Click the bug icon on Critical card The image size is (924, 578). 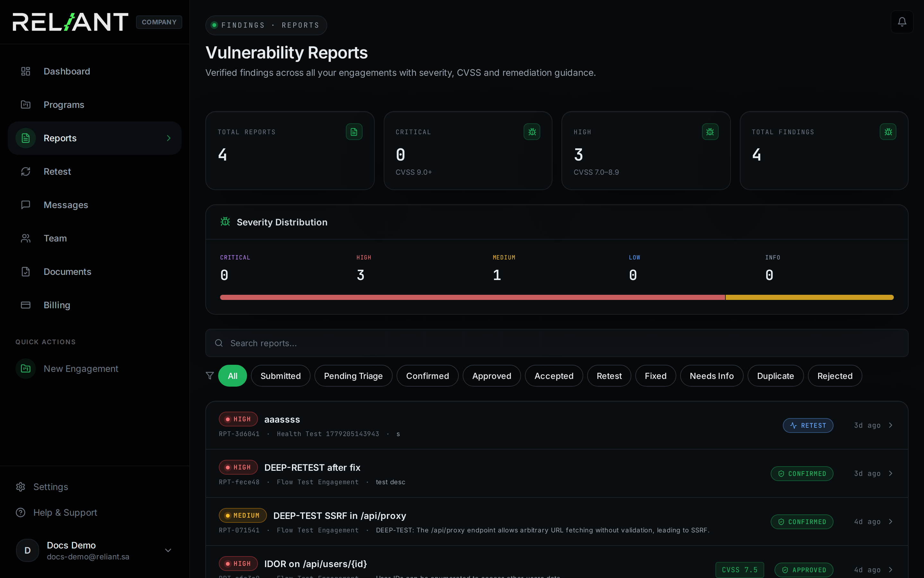(532, 132)
